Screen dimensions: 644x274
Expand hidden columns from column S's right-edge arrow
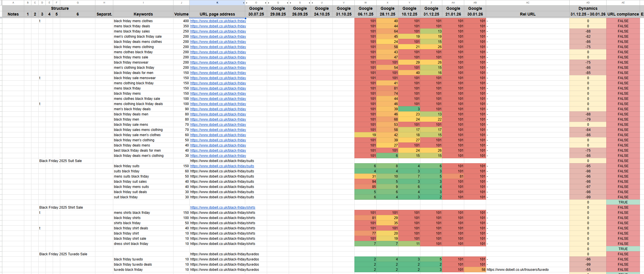[309, 3]
